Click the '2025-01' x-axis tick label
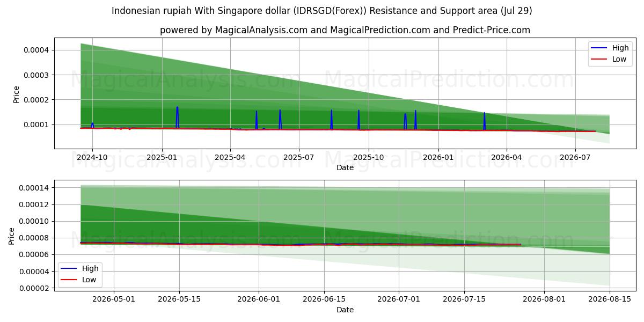Image resolution: width=644 pixels, height=322 pixels. [x=162, y=157]
